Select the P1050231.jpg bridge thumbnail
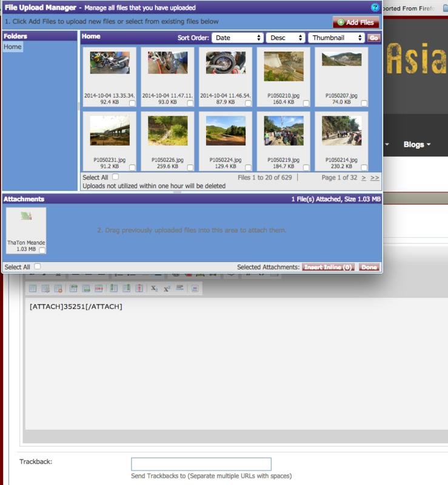Viewport: 448px width, 485px height. 110,131
